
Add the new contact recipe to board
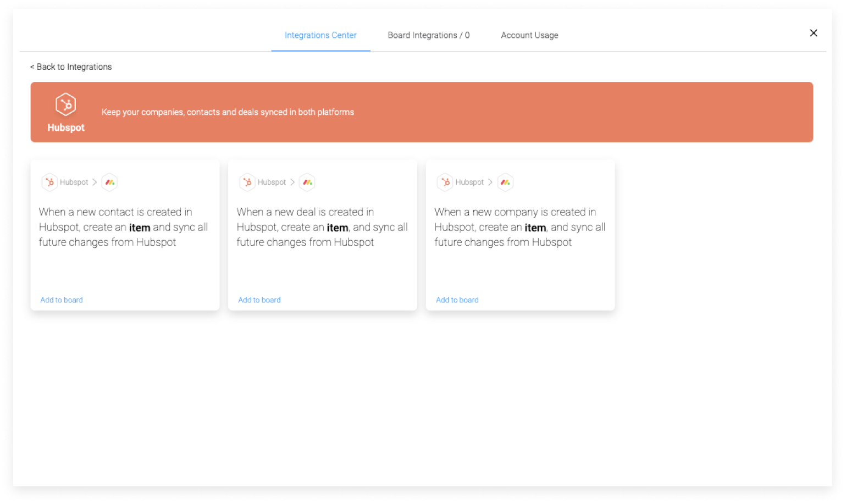click(62, 300)
